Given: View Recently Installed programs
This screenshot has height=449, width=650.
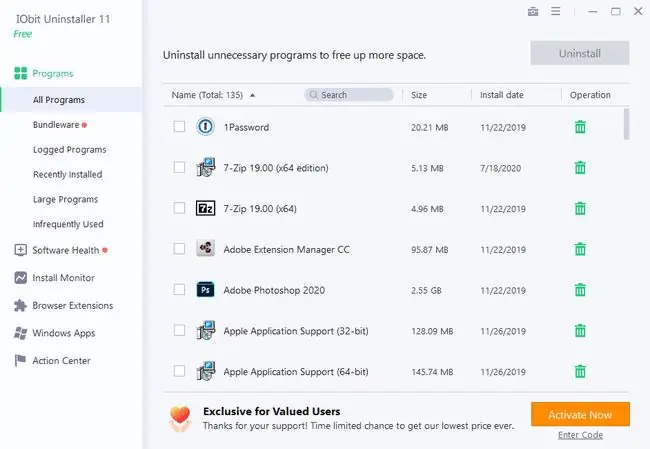Looking at the screenshot, I should (68, 175).
